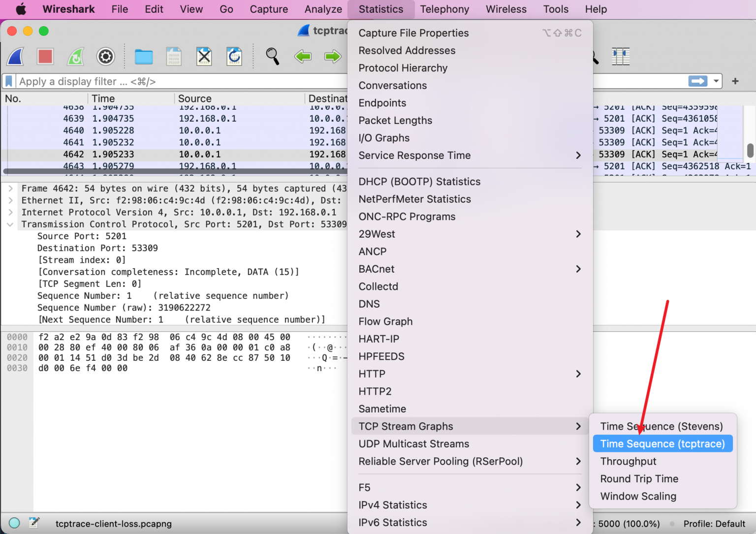Reload this capture file (circular arrow icon)
The height and width of the screenshot is (534, 756).
point(234,56)
